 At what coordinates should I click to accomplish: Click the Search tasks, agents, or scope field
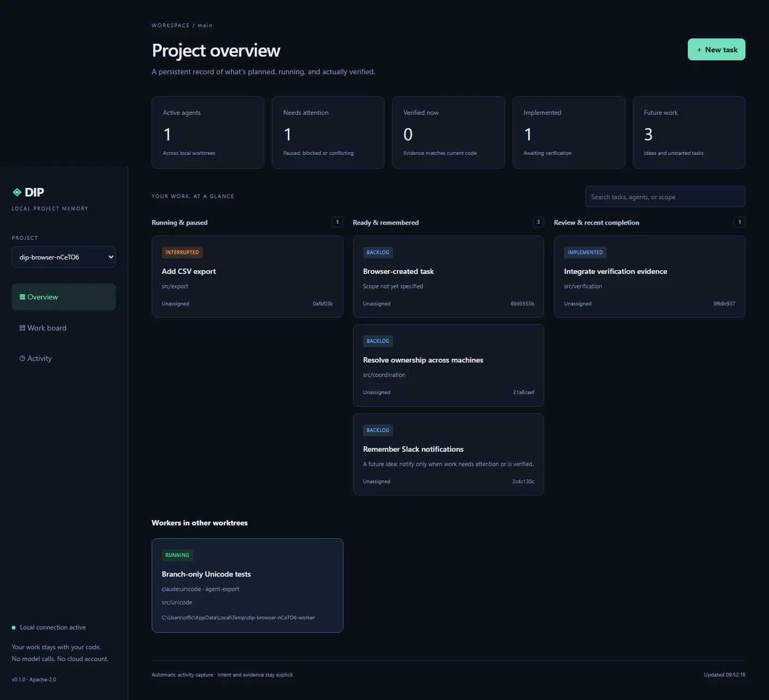[x=665, y=196]
